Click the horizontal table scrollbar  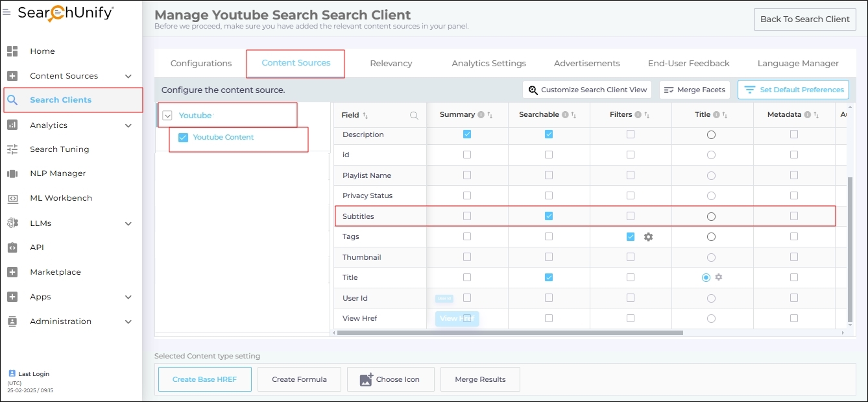point(509,333)
